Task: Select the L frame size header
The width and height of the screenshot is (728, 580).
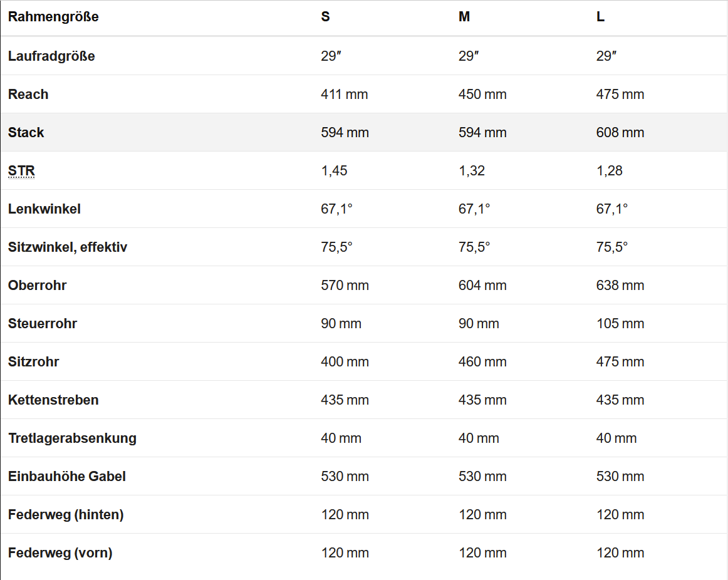Action: coord(600,18)
